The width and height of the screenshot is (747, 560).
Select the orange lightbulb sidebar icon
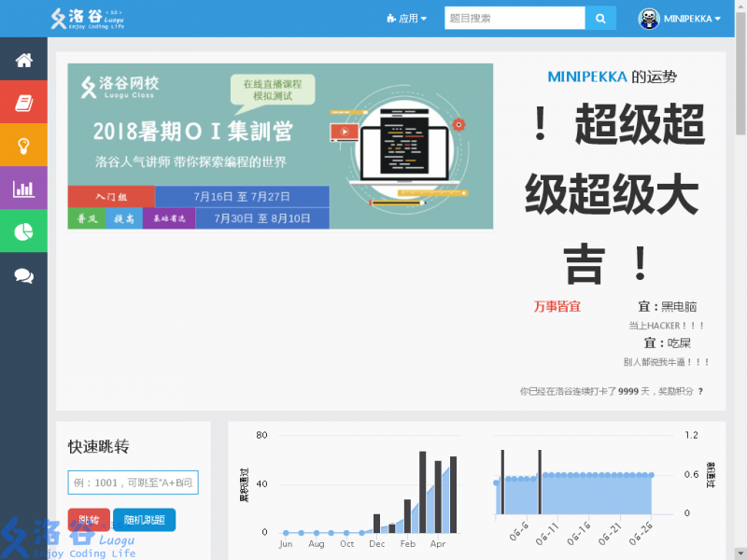point(23,146)
